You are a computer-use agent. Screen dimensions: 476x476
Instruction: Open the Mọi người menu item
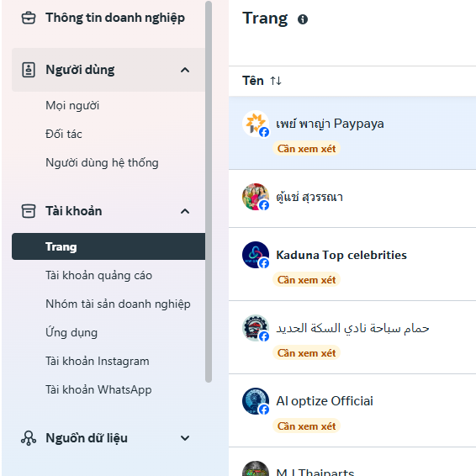(x=72, y=106)
